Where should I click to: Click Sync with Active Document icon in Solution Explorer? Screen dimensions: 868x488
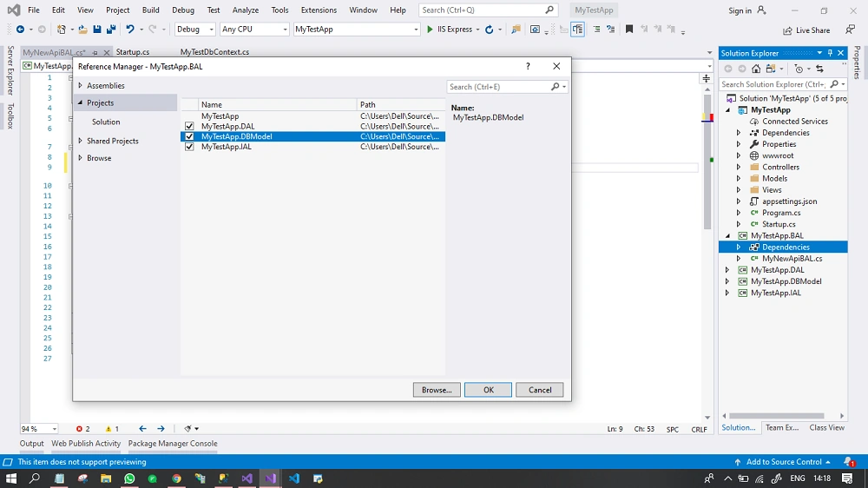pos(820,69)
